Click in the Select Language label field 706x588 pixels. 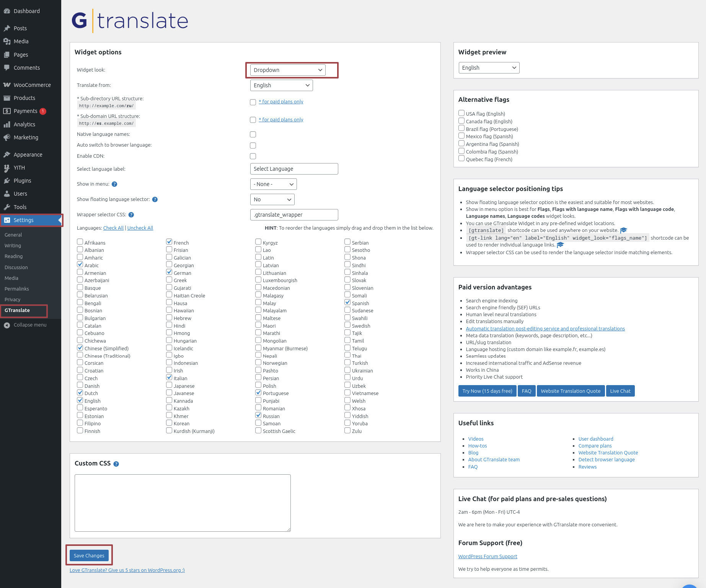[294, 169]
